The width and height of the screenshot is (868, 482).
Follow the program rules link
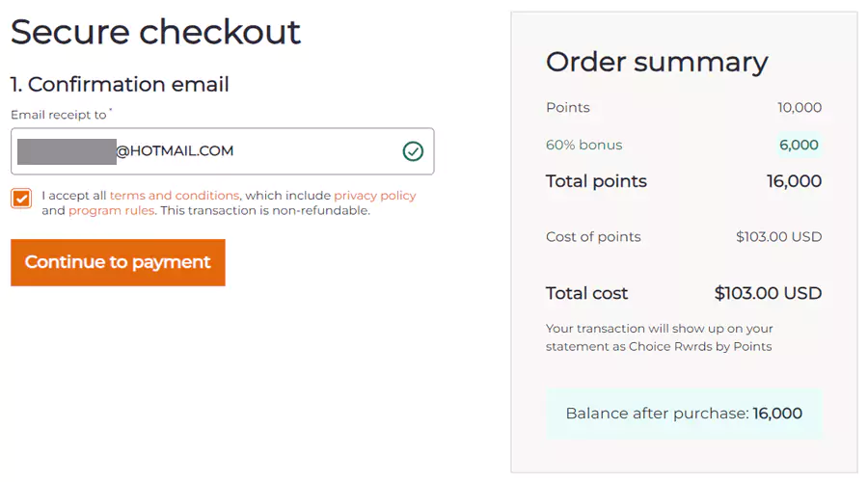click(111, 211)
